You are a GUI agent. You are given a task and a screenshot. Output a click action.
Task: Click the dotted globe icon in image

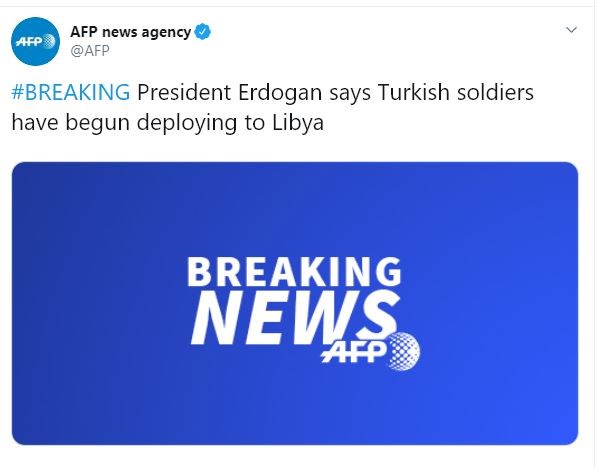404,351
